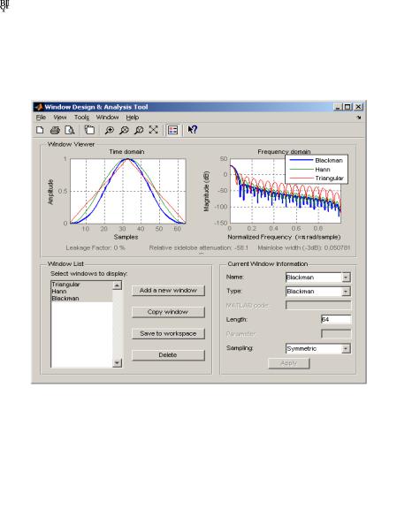Click the Full View expand-arrows icon
397x532 pixels.
pyautogui.click(x=154, y=130)
